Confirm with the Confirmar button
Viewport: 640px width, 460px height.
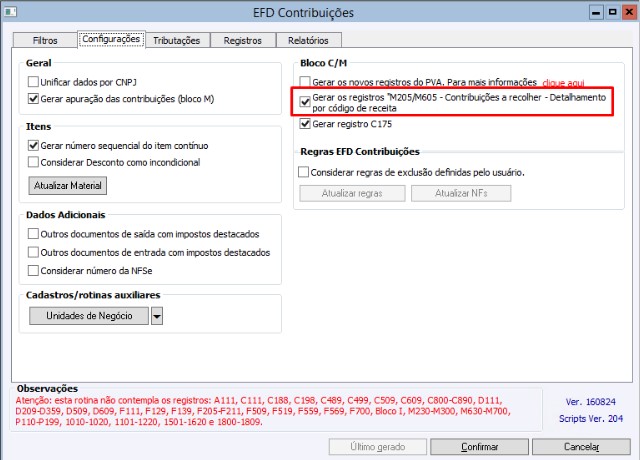(x=480, y=447)
